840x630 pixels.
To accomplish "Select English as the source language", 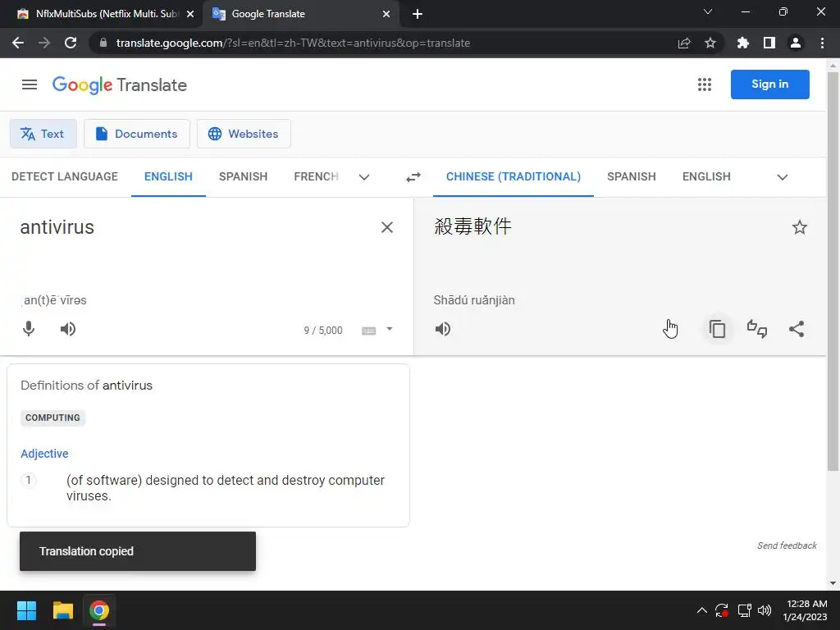I will [168, 177].
